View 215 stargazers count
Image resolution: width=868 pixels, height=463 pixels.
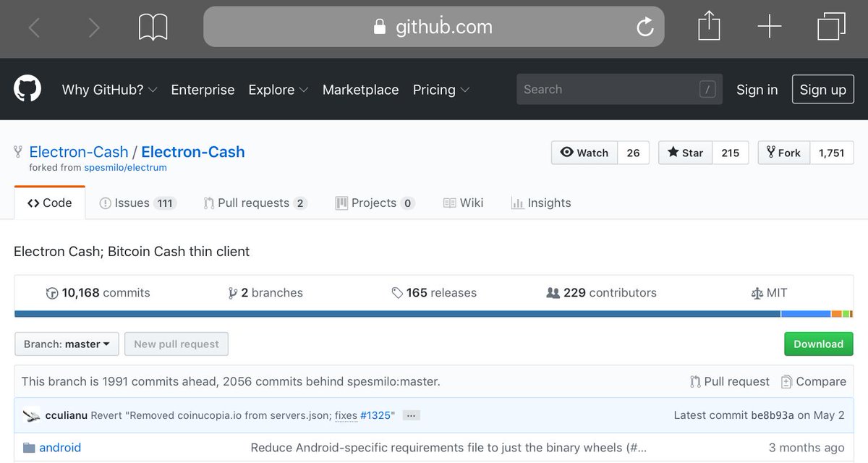coord(731,153)
